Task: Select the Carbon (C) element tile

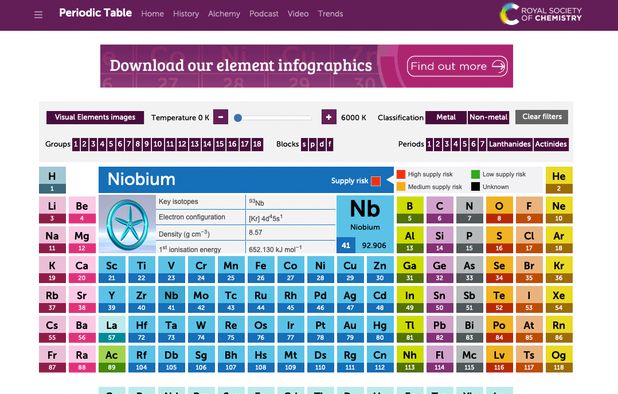Action: [439, 210]
